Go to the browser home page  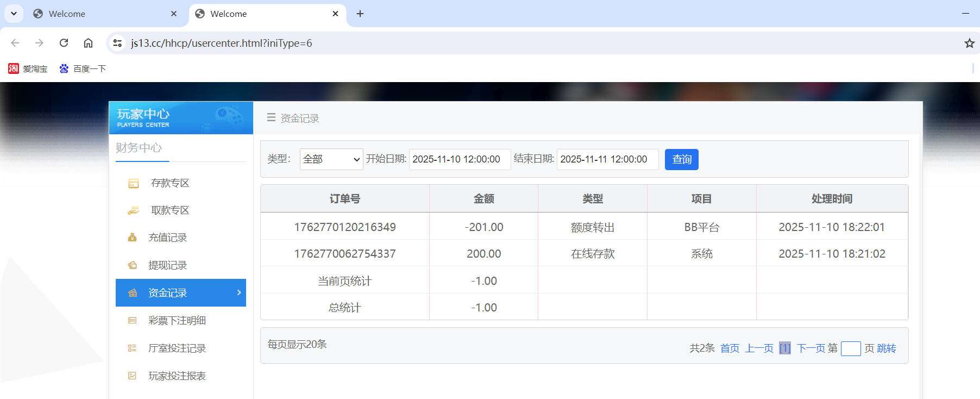88,43
